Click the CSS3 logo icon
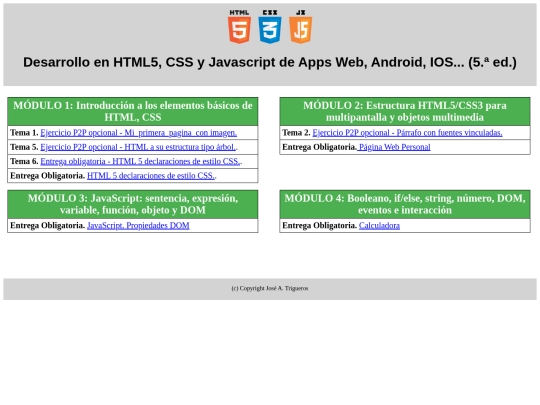Viewport: 540px width, 405px height. (270, 27)
